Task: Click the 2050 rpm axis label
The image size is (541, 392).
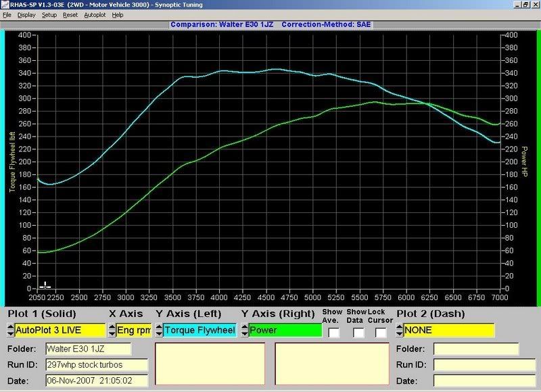Action: [37, 297]
